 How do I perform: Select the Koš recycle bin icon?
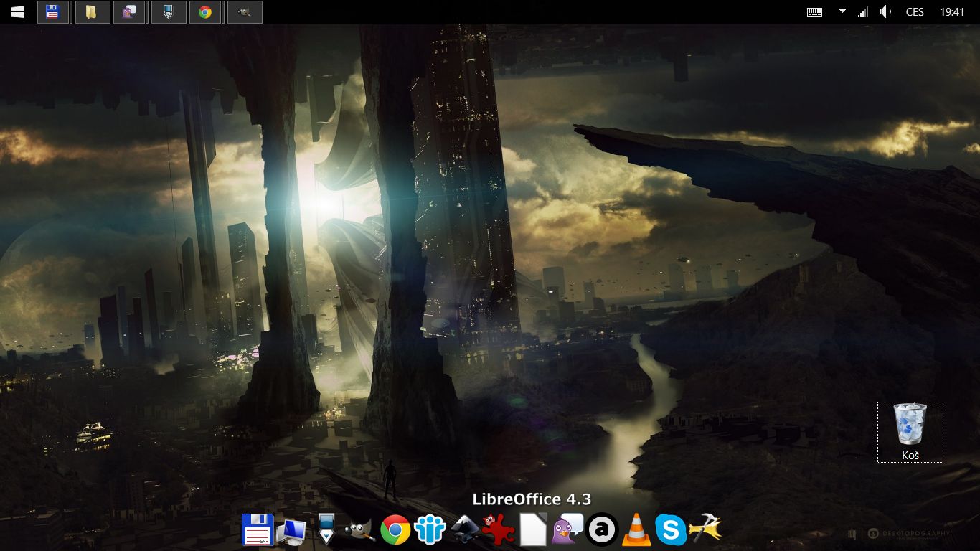pos(910,432)
